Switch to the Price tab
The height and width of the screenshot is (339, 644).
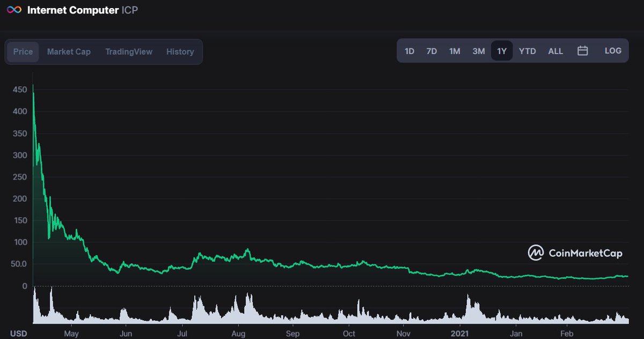click(23, 52)
